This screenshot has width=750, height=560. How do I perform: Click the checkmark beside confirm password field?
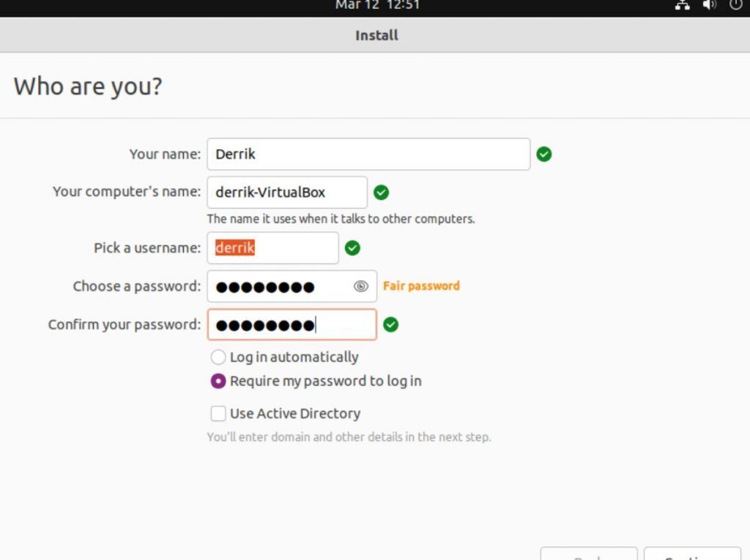391,324
